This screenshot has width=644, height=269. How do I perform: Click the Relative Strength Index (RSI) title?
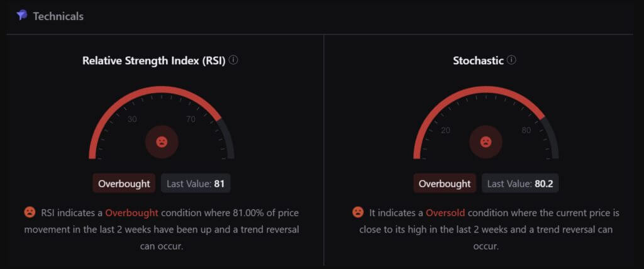coord(154,61)
